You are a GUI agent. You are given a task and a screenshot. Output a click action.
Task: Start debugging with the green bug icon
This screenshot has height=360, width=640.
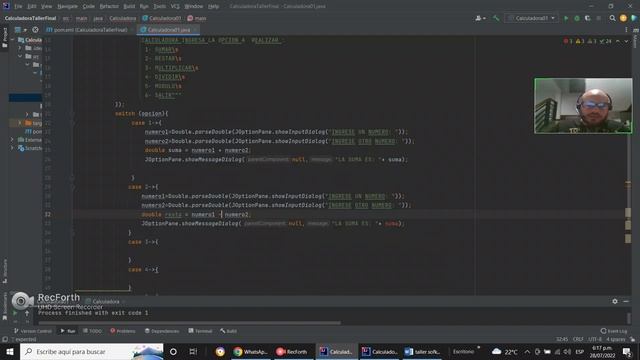point(577,18)
